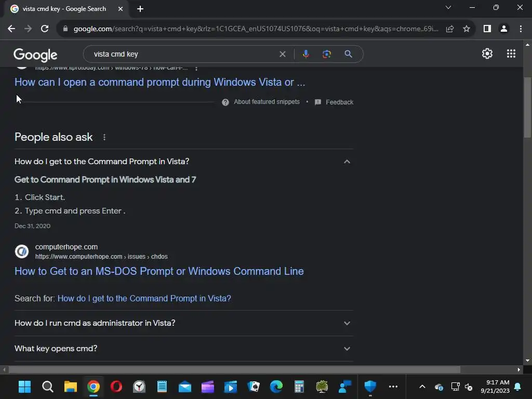Click the scroll down arrow
532x399 pixels.
point(527,361)
